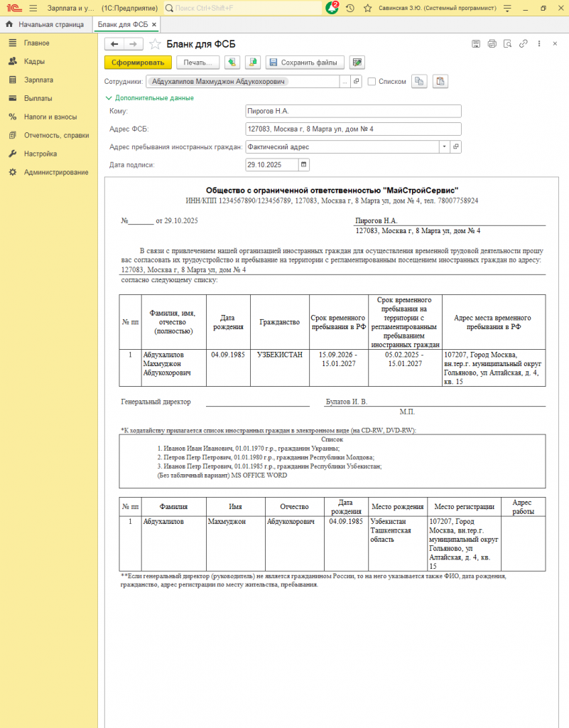
Task: Open Адрес пребывания item icon
Action: click(456, 146)
